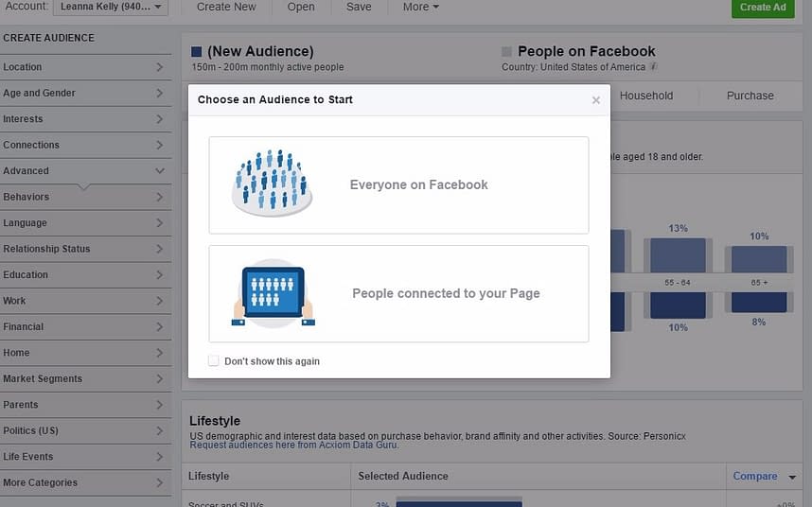Click Create New in the top bar
Screen dimensions: 812x507
point(226,8)
